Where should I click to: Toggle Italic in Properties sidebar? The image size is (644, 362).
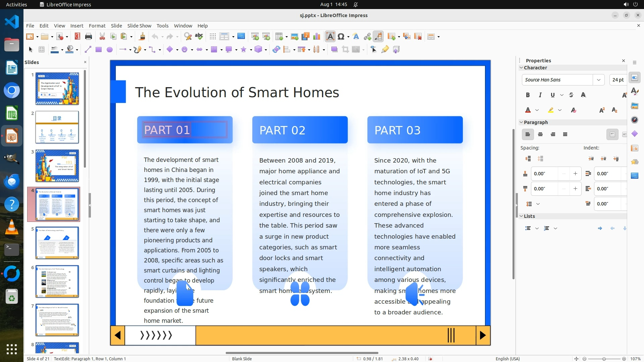click(540, 95)
